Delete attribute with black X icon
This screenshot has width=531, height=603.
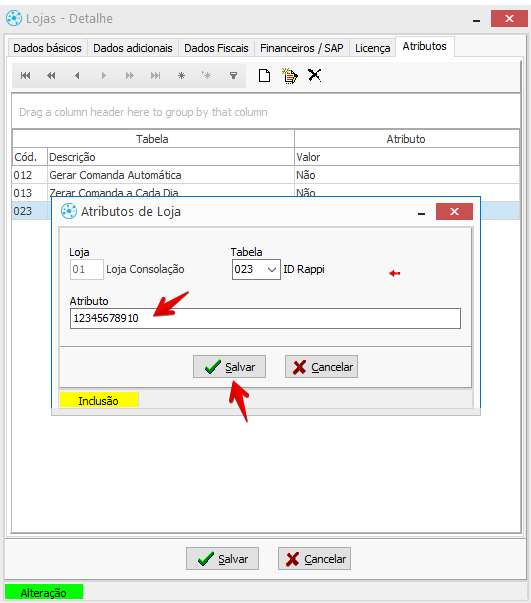[x=315, y=75]
